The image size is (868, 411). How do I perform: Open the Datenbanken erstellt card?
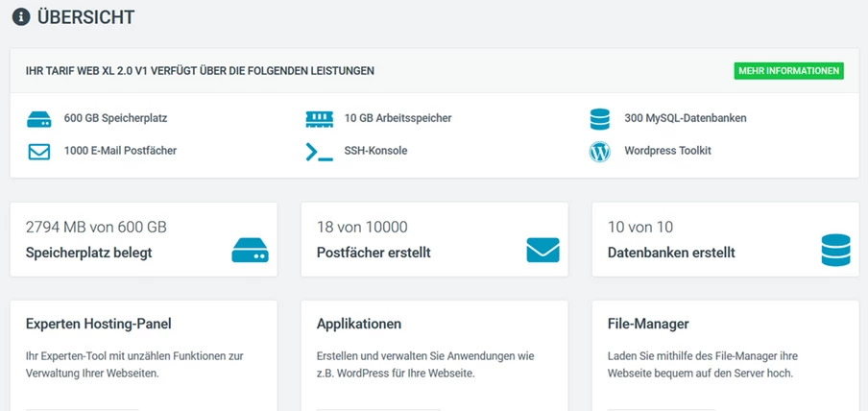pos(726,239)
